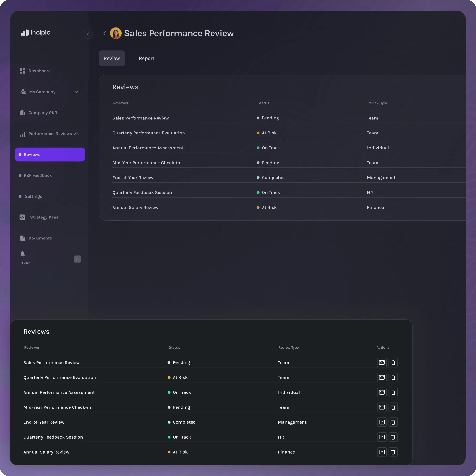The height and width of the screenshot is (476, 476).
Task: Delete the Quarterly Performance Evaluation row
Action: pyautogui.click(x=393, y=377)
